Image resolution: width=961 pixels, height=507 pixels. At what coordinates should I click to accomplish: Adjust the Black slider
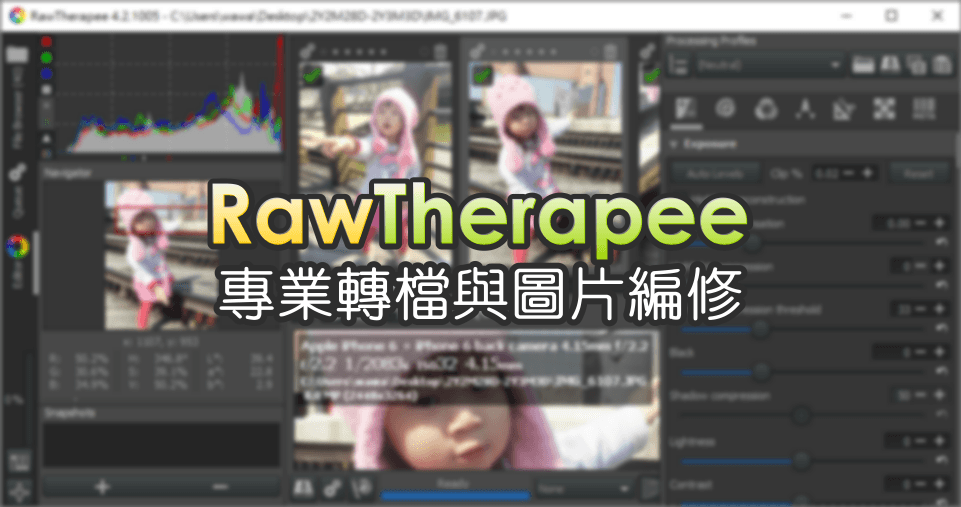803,371
